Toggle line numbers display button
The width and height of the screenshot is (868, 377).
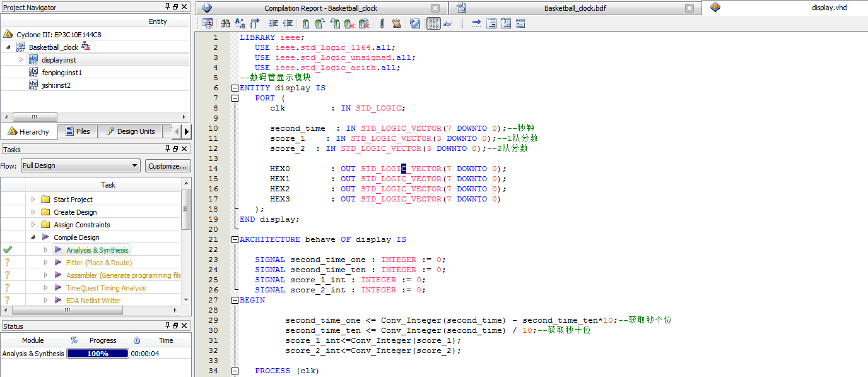point(434,23)
